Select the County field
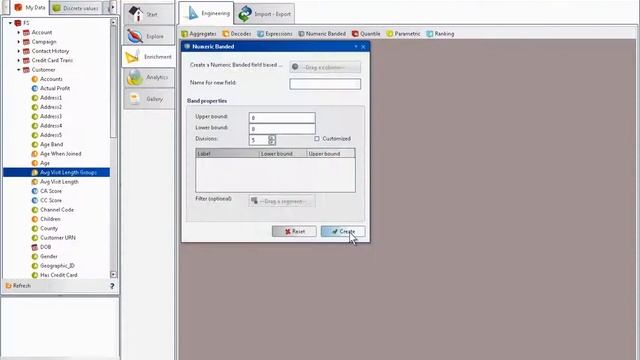 tap(49, 229)
